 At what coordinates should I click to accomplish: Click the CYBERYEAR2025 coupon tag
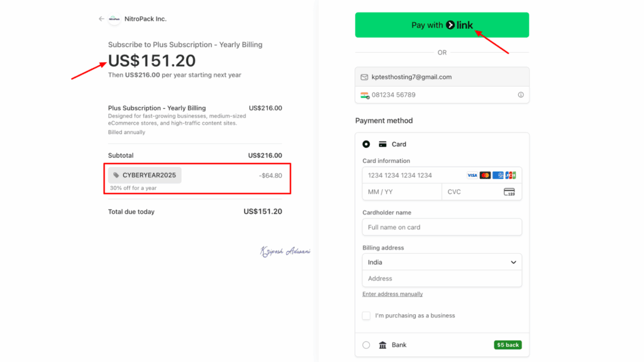145,175
